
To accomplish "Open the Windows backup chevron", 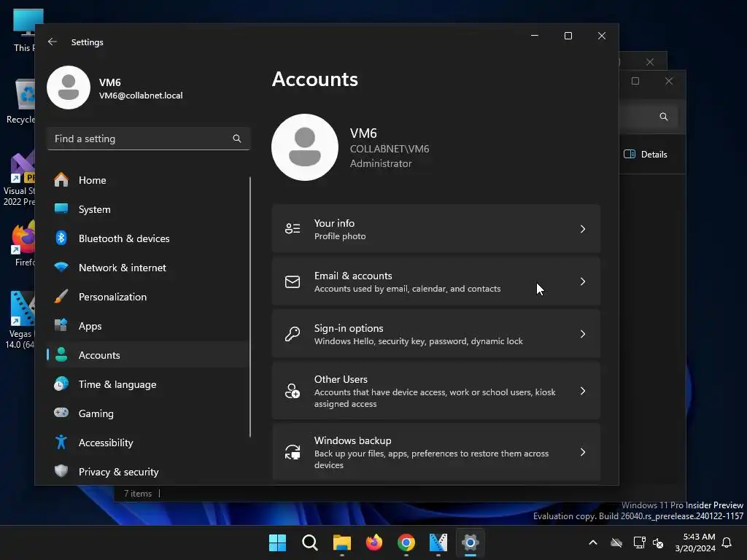I will (x=583, y=452).
